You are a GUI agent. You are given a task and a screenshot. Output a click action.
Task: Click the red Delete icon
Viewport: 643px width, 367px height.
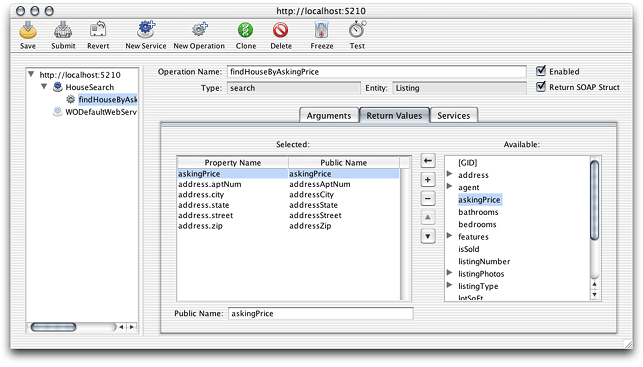pyautogui.click(x=281, y=30)
